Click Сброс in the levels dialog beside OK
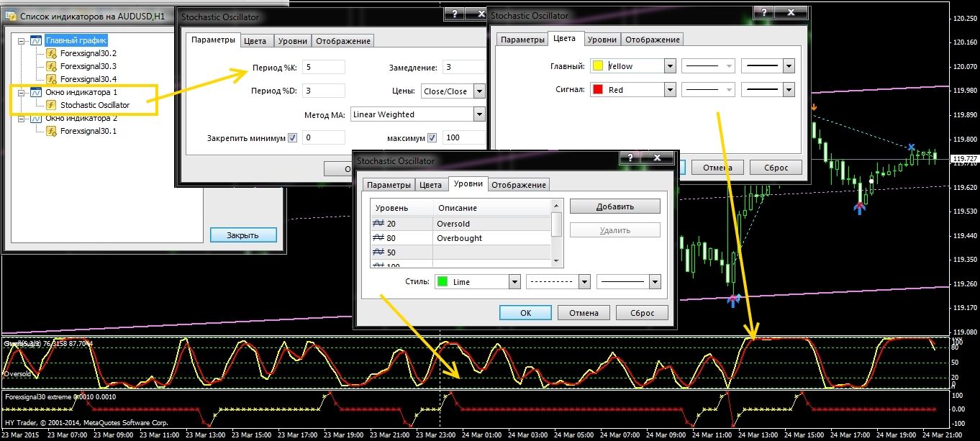Viewport: 980px width, 441px height. [642, 313]
